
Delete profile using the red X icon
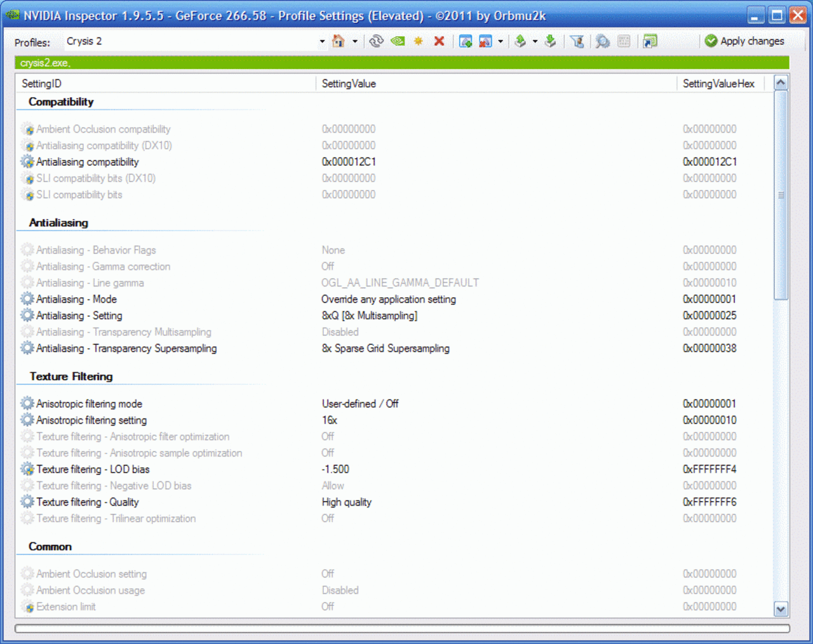pyautogui.click(x=439, y=41)
